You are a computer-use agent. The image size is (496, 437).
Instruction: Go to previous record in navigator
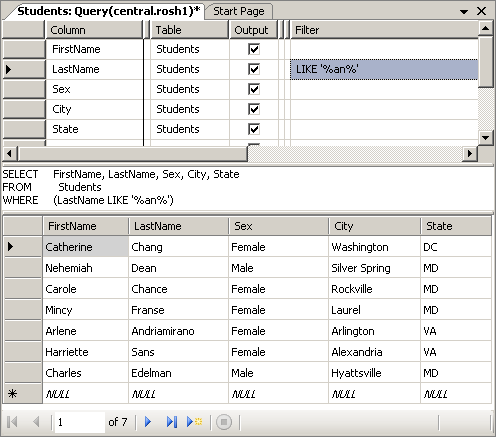point(36,422)
